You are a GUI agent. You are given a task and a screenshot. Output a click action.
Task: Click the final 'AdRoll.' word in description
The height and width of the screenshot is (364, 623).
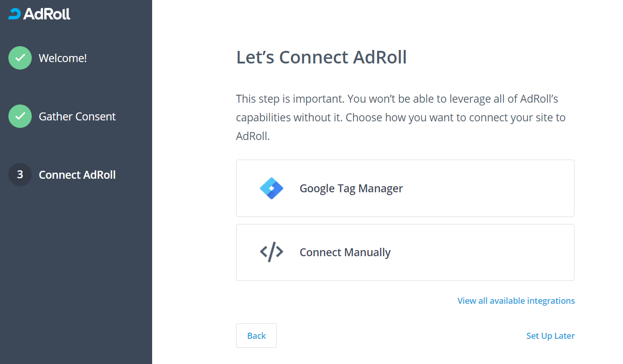click(253, 137)
